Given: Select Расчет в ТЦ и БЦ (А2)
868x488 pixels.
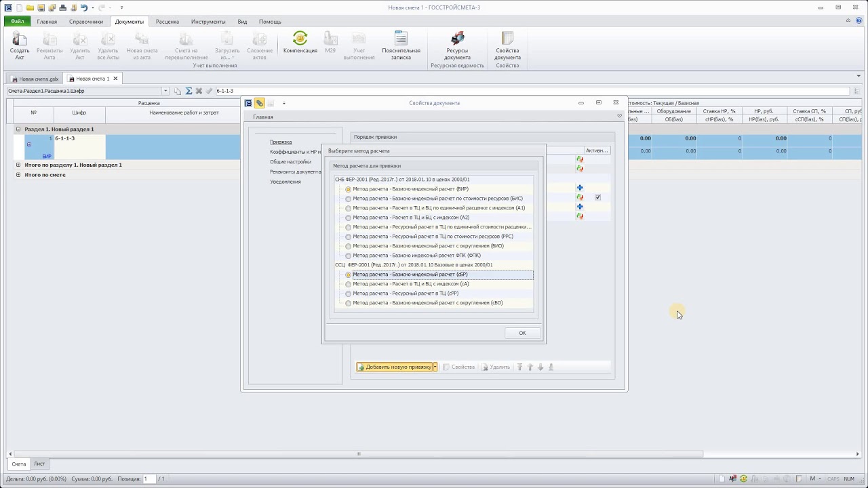Looking at the screenshot, I should point(411,218).
